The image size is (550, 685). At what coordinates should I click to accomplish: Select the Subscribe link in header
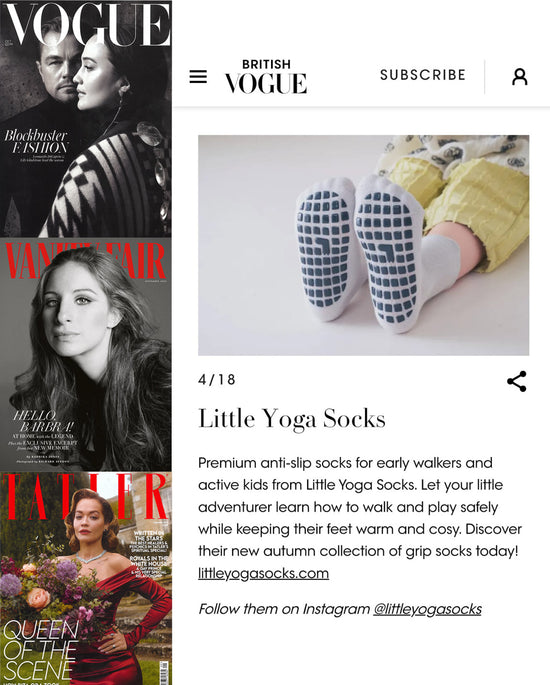423,75
